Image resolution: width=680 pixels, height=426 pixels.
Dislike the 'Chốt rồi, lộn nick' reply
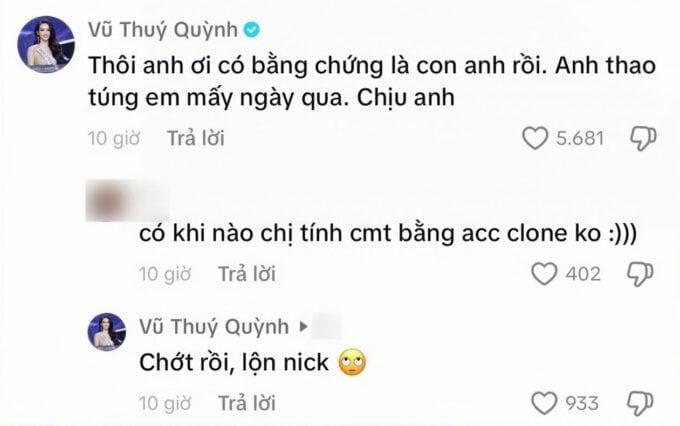coord(641,403)
